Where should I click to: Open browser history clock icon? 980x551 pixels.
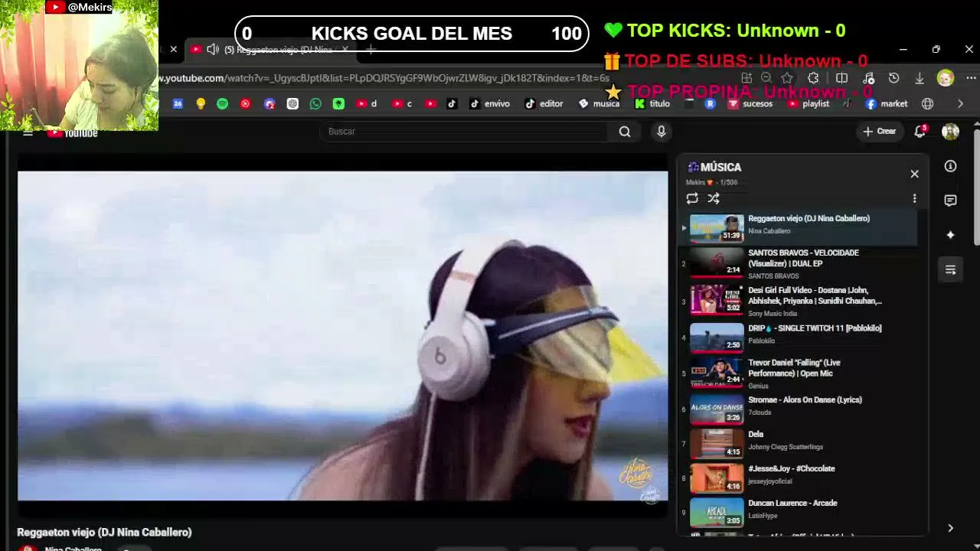pos(893,78)
